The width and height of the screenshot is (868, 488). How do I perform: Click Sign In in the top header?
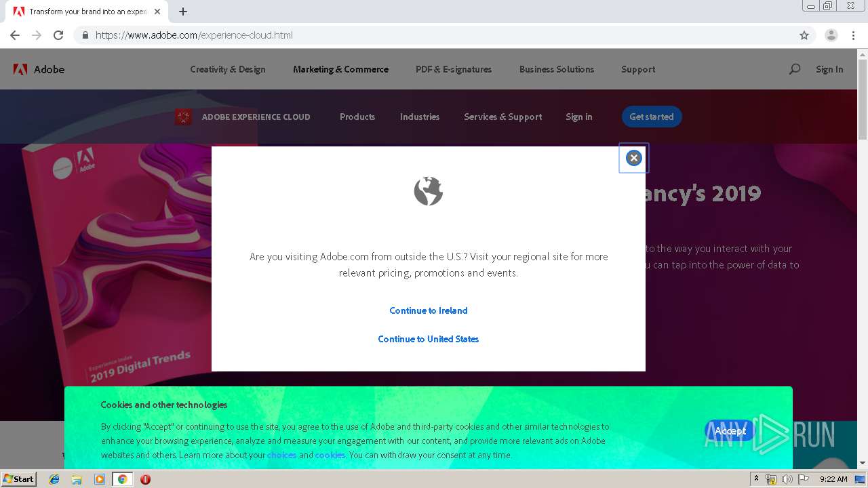pos(829,69)
